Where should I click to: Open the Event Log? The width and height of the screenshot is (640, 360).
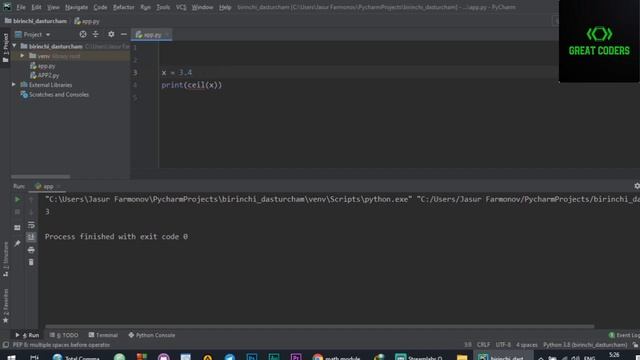pyautogui.click(x=624, y=335)
